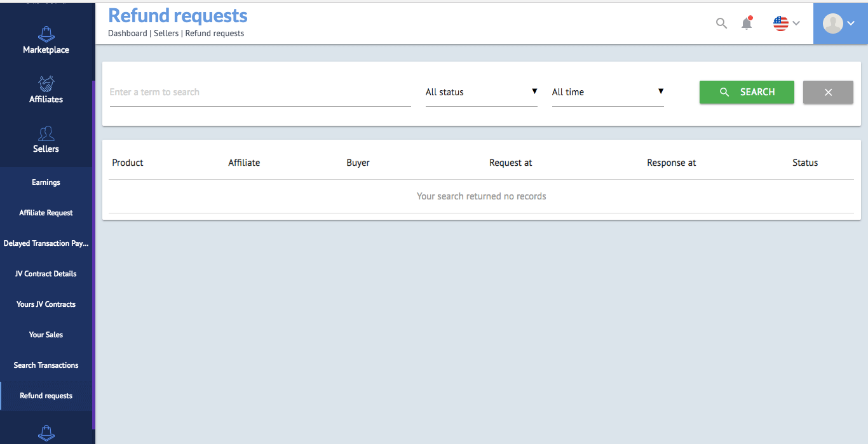This screenshot has height=444, width=868.
Task: Click the Sellers sidebar label
Action: click(x=46, y=149)
